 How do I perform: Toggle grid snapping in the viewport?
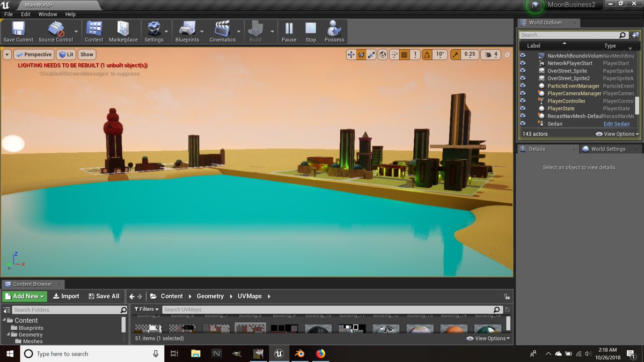[x=405, y=55]
